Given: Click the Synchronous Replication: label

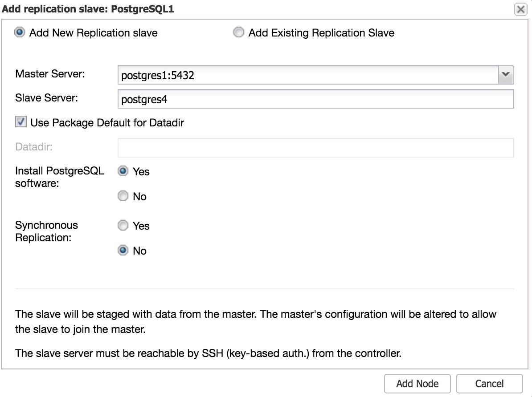Looking at the screenshot, I should tap(46, 231).
